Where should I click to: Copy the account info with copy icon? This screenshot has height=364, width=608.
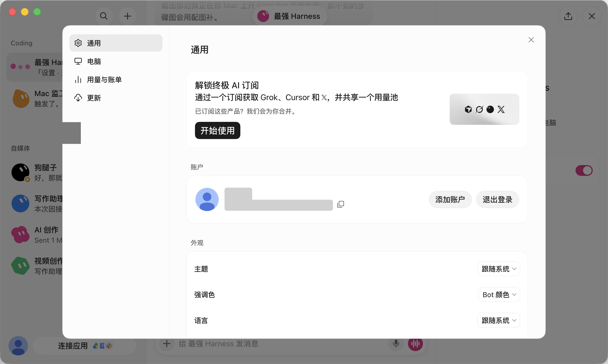coord(341,204)
